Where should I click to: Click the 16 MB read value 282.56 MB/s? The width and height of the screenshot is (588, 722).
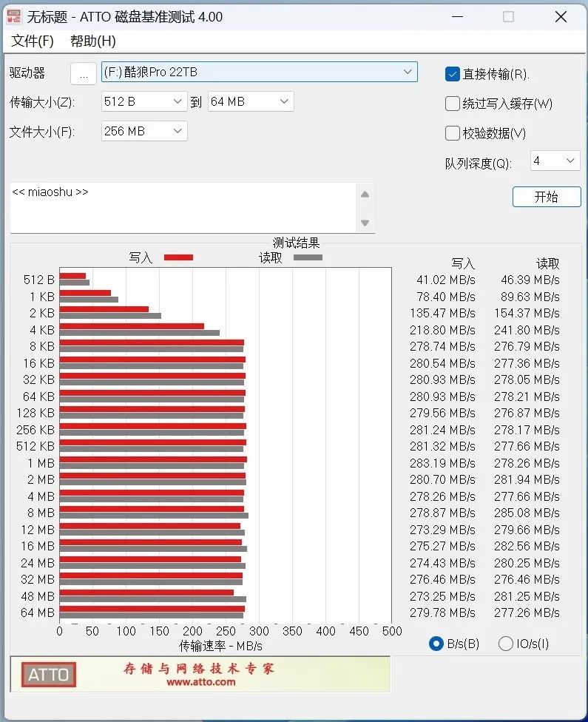(x=527, y=546)
